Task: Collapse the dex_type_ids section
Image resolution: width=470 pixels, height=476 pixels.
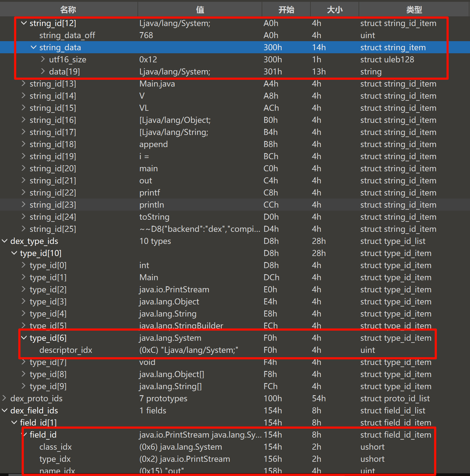Action: click(x=5, y=241)
